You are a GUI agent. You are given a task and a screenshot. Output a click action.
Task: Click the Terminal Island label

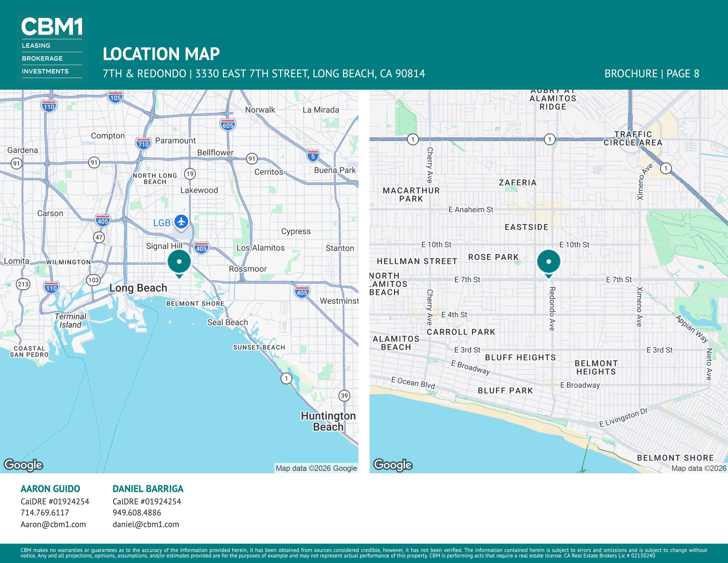[70, 321]
